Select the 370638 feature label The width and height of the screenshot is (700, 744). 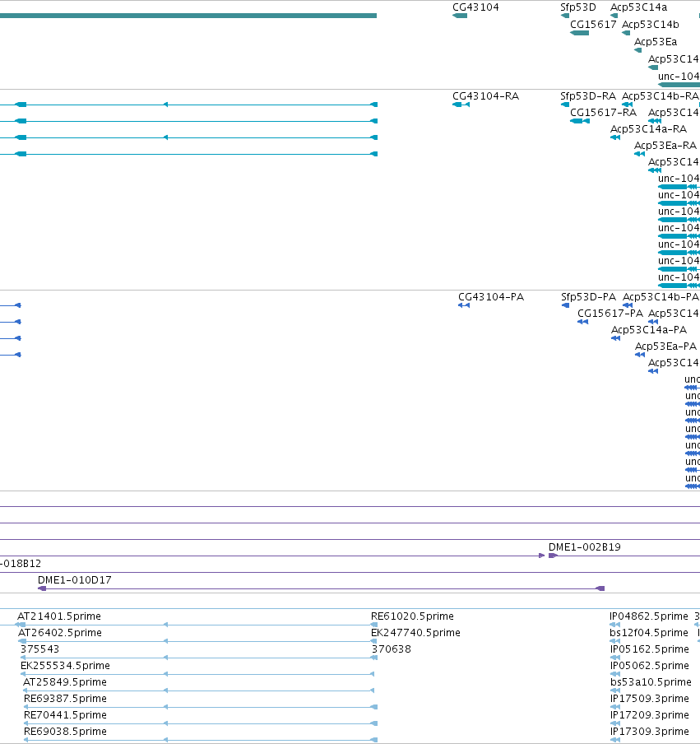[x=391, y=649]
